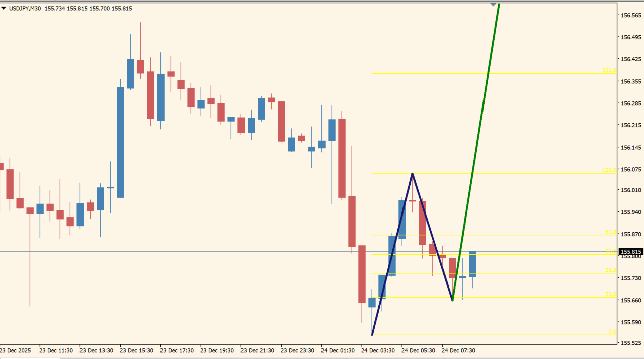Screen dimensions: 644x359
Task: Click the 23 Dec 15:30 time axis label
Action: tap(136, 350)
